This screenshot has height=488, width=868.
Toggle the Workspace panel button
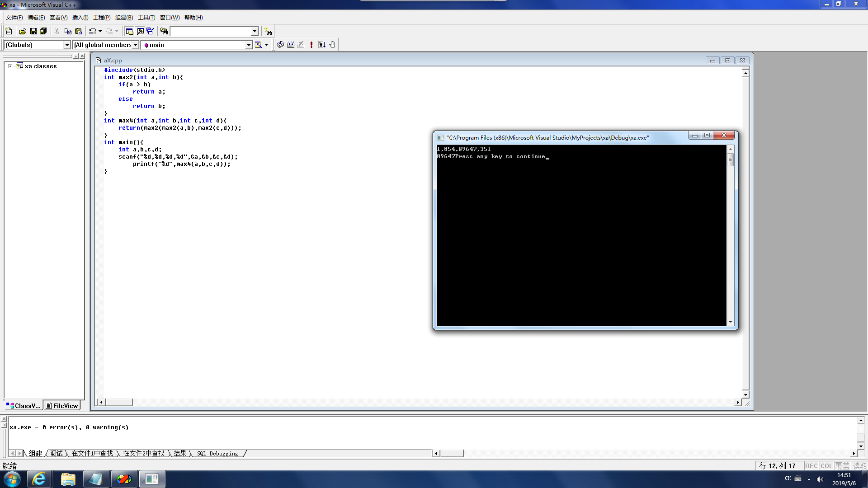pyautogui.click(x=129, y=31)
